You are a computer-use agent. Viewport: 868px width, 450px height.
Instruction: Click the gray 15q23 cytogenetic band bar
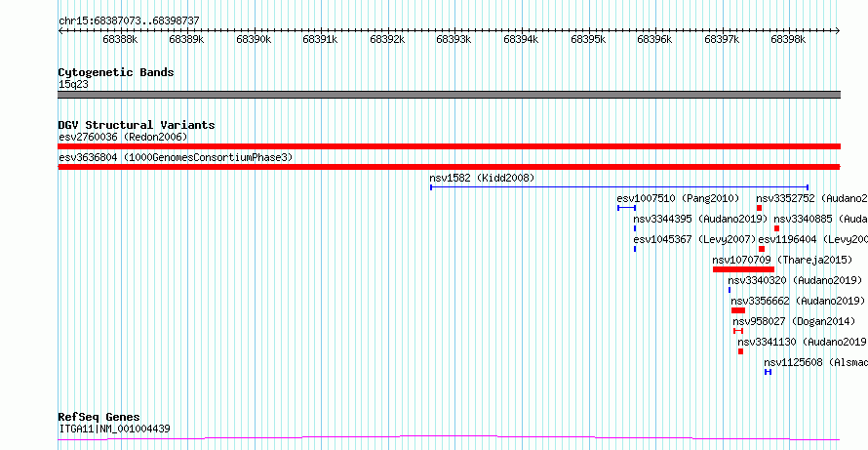click(449, 95)
